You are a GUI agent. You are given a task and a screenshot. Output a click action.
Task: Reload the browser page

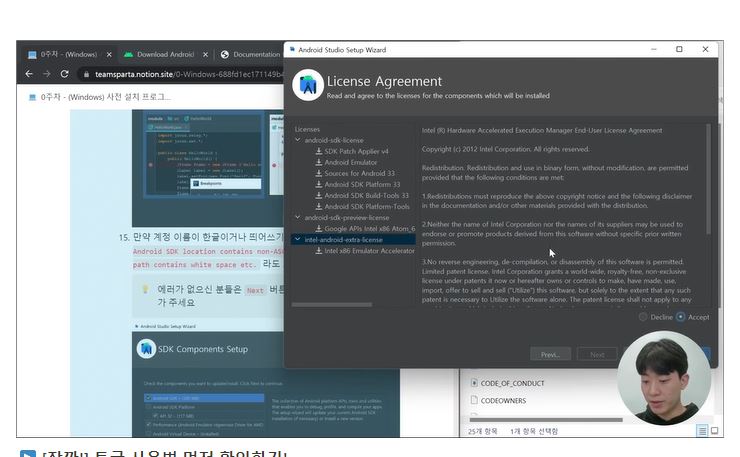tap(65, 74)
